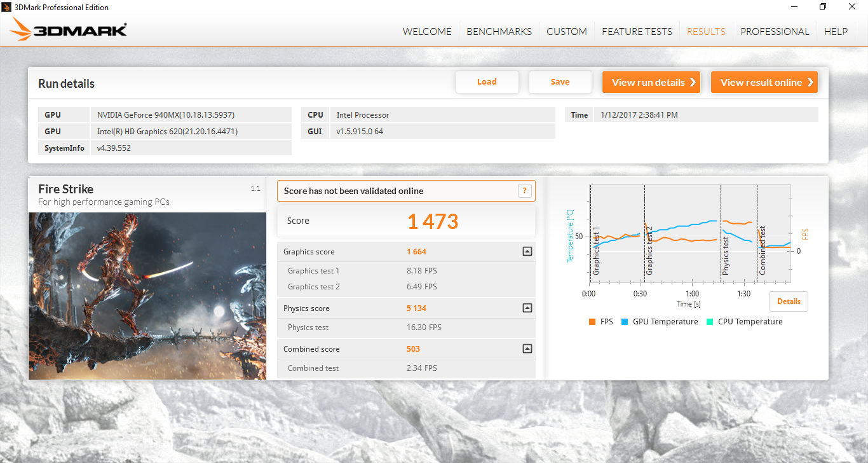The height and width of the screenshot is (463, 868).
Task: Click the 3DMark title bar app icon
Action: click(x=7, y=7)
